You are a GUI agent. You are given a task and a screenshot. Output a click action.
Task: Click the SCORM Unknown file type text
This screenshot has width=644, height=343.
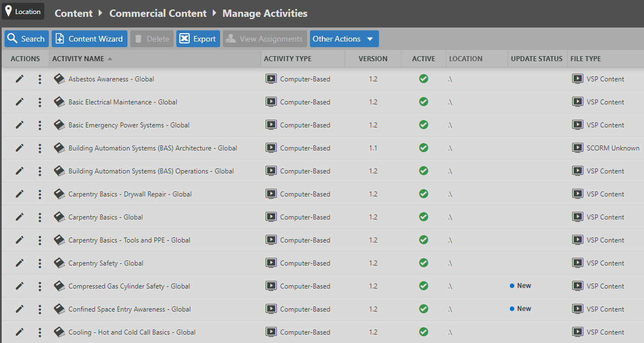click(x=613, y=148)
